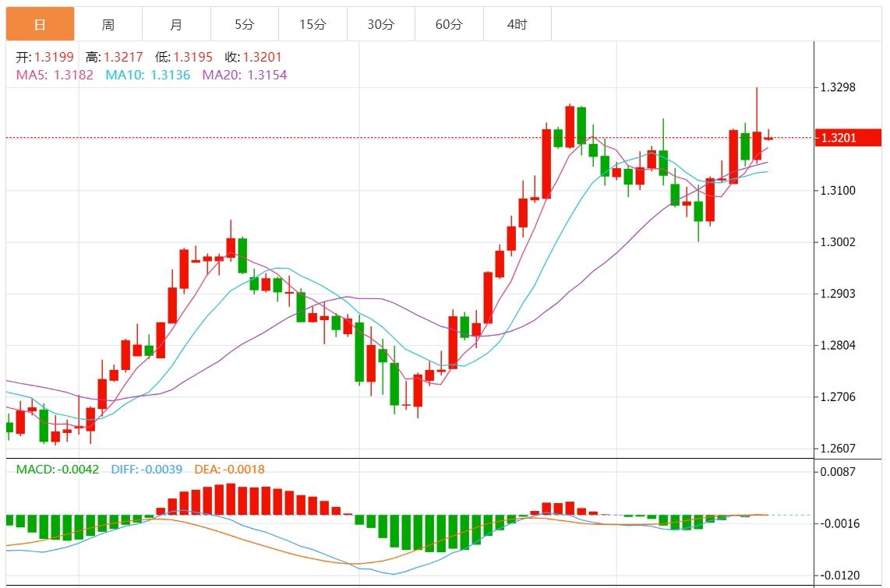The image size is (890, 588).
Task: Click the DIFF: -0.0039 label
Action: click(147, 470)
